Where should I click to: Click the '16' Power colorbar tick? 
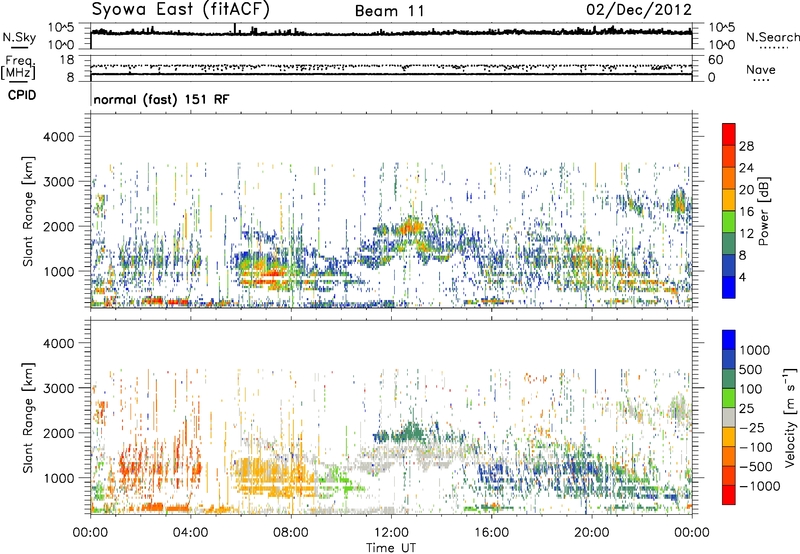[x=746, y=212]
